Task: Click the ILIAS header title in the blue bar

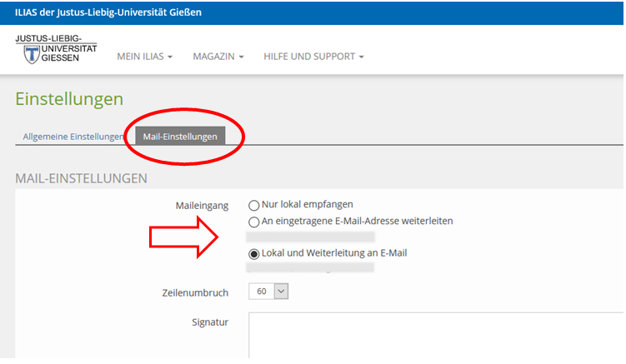Action: pos(108,12)
